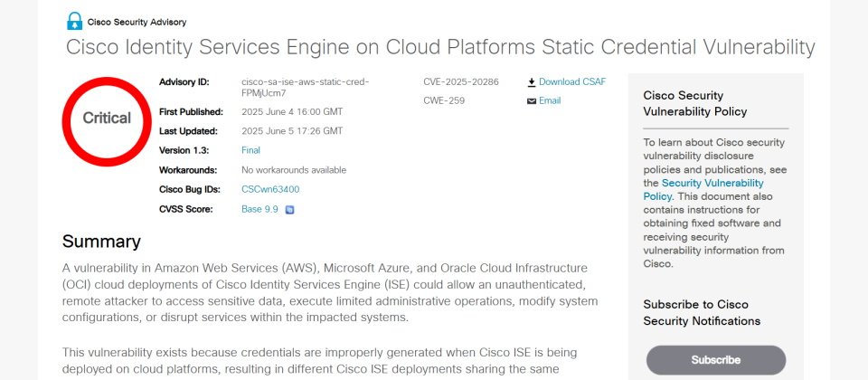
Task: Open the Download CSAF link
Action: pyautogui.click(x=572, y=82)
